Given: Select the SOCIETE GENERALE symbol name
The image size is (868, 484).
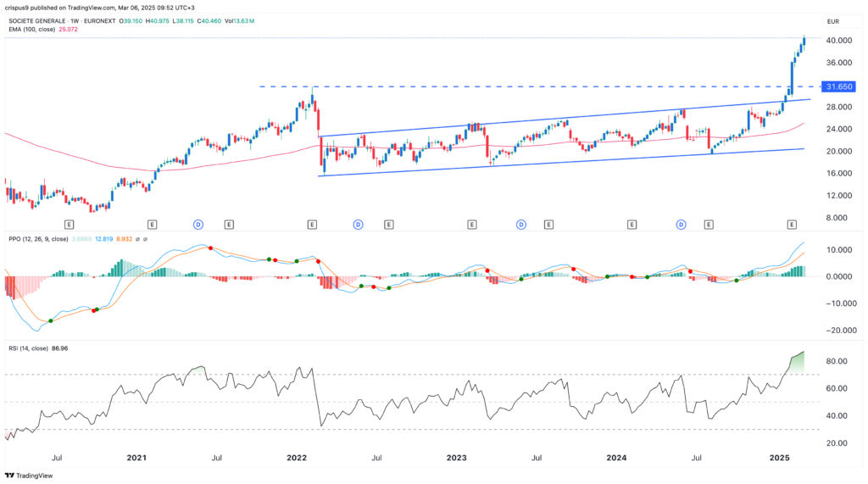Looking at the screenshot, I should tap(36, 21).
